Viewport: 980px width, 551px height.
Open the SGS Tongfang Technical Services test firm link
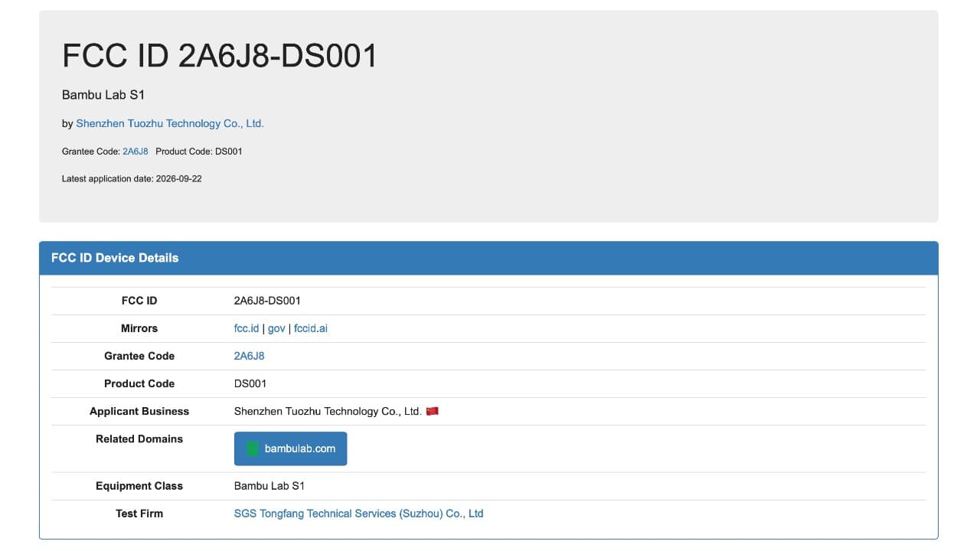358,514
